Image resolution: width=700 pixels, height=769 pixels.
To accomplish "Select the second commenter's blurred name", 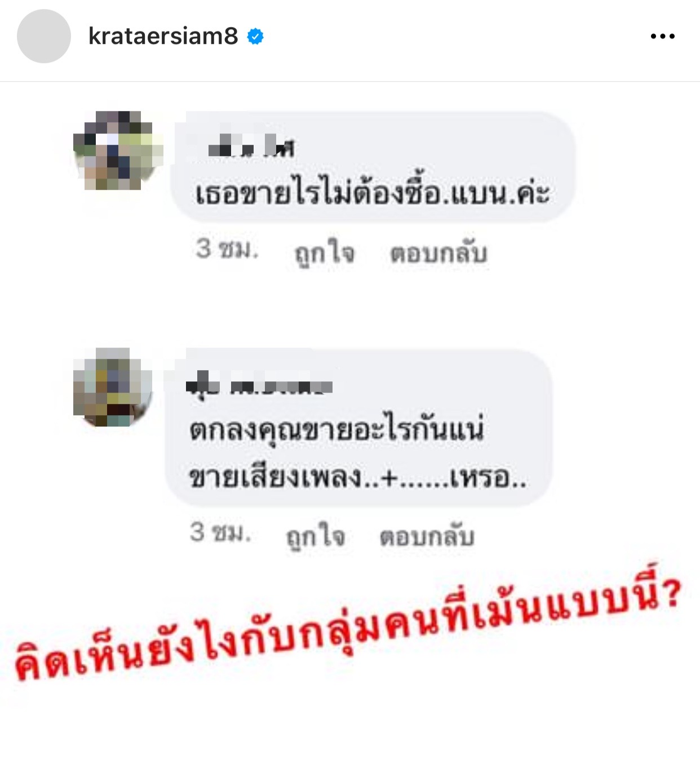I will point(259,386).
